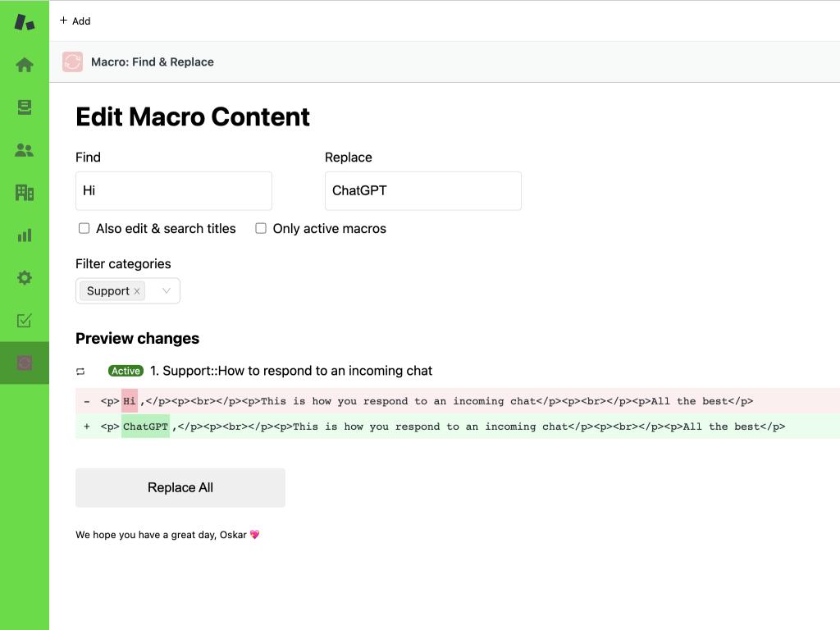Select the Macro: Find & Replace tab title
Image resolution: width=840 pixels, height=630 pixels.
click(153, 62)
